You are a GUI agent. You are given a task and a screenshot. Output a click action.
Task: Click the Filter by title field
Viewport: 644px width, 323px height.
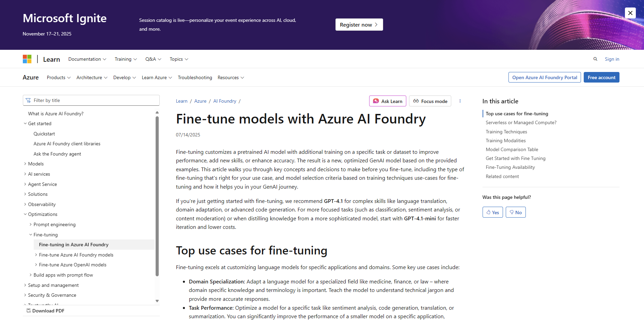[x=91, y=100]
